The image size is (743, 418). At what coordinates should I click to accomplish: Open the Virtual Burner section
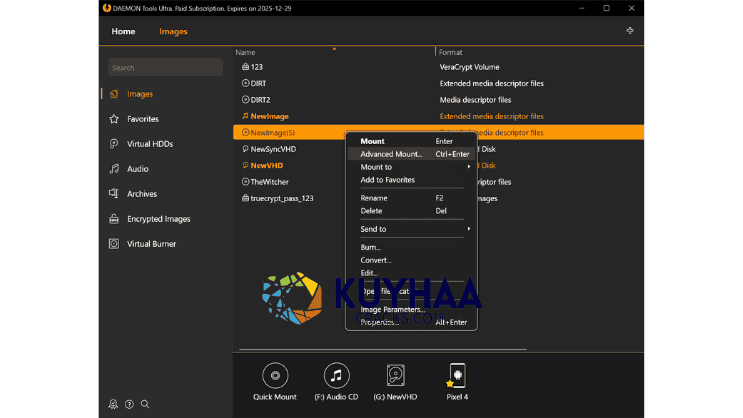click(151, 244)
